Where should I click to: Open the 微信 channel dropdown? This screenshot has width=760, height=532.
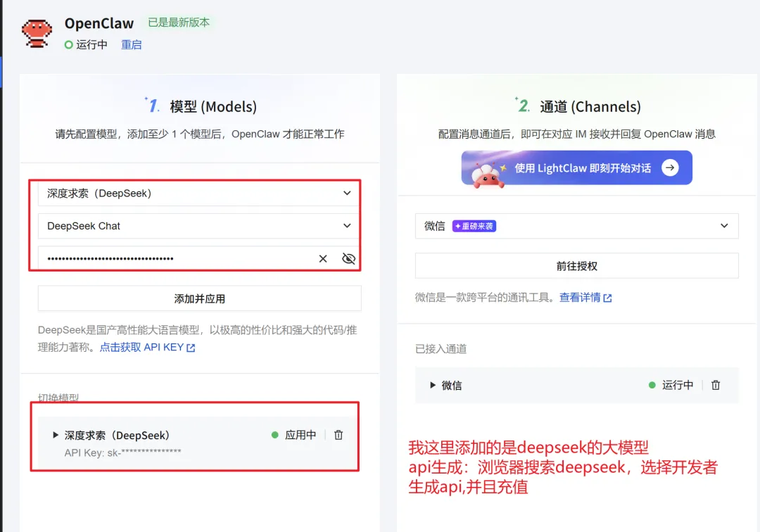click(577, 226)
